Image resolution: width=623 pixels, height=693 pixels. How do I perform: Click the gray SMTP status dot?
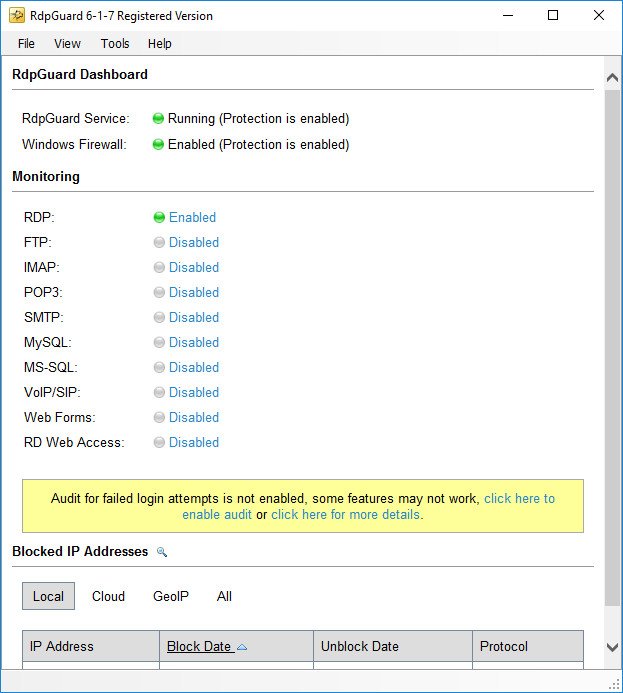point(159,317)
